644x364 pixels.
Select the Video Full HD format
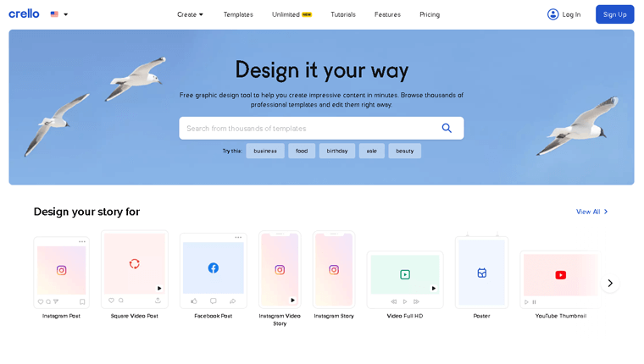(405, 275)
